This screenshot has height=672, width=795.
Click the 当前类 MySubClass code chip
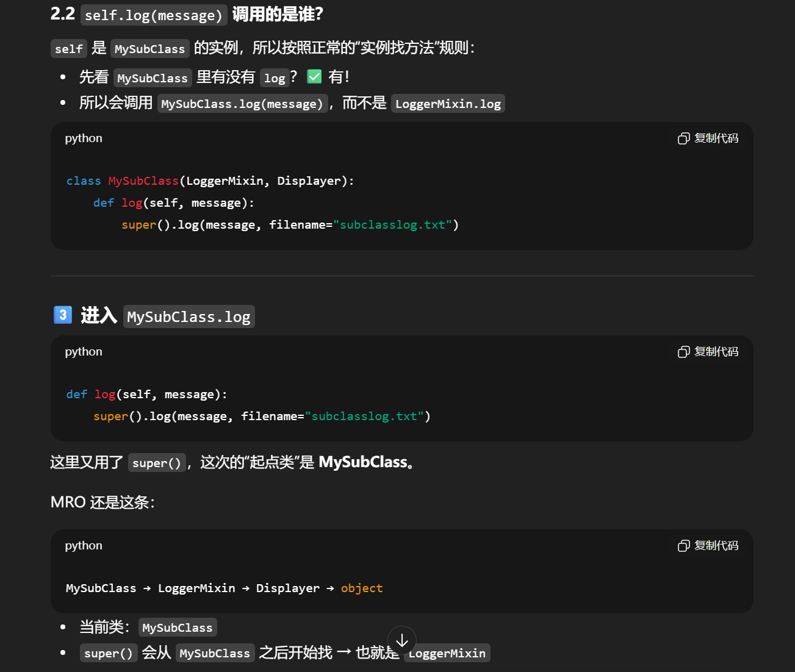pyautogui.click(x=177, y=627)
